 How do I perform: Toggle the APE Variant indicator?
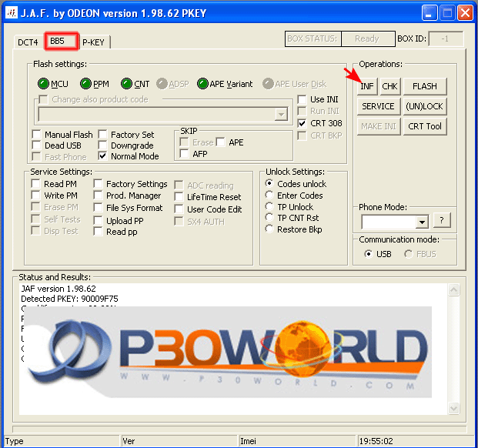tap(202, 84)
